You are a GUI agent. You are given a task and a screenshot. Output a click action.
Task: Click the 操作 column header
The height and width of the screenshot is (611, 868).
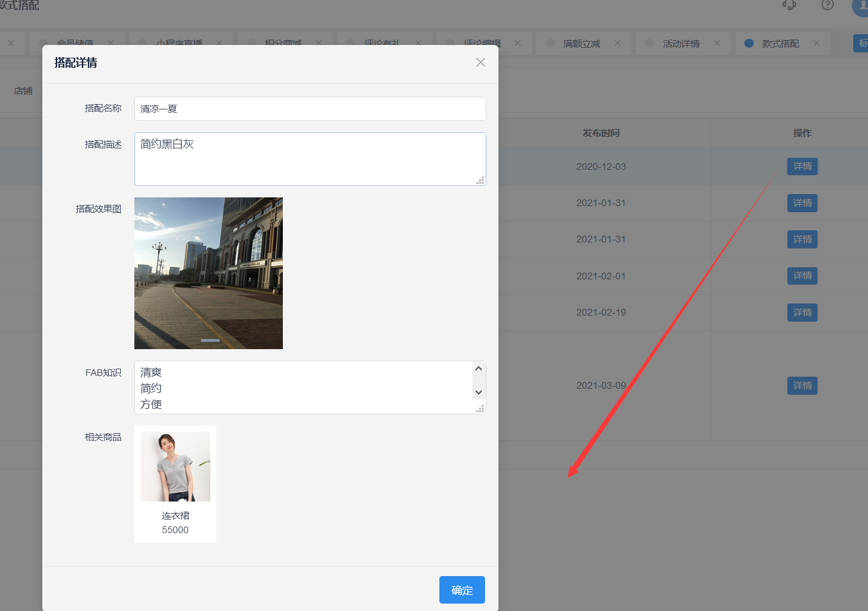coord(802,133)
